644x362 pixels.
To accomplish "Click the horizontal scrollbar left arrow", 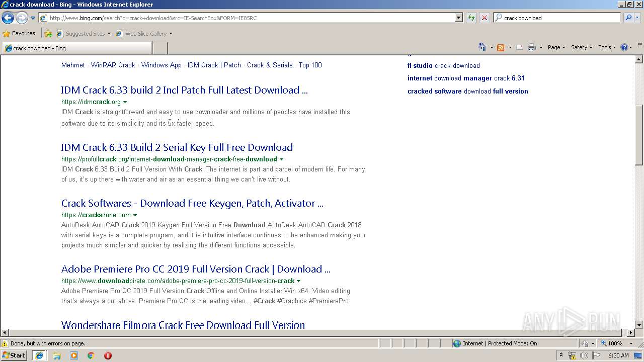I will click(x=5, y=333).
